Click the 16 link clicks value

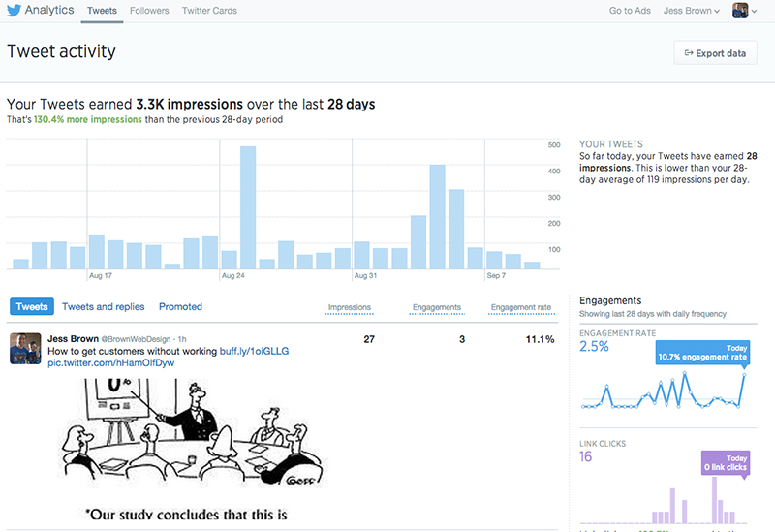pyautogui.click(x=586, y=456)
